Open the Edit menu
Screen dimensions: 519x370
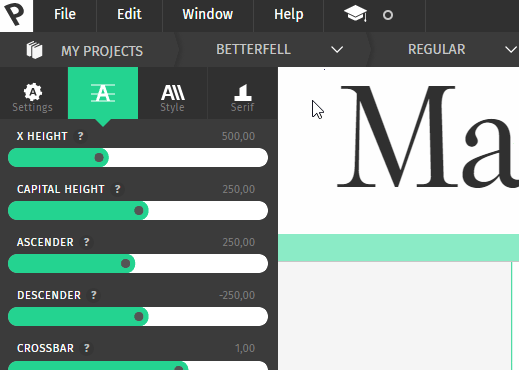129,14
